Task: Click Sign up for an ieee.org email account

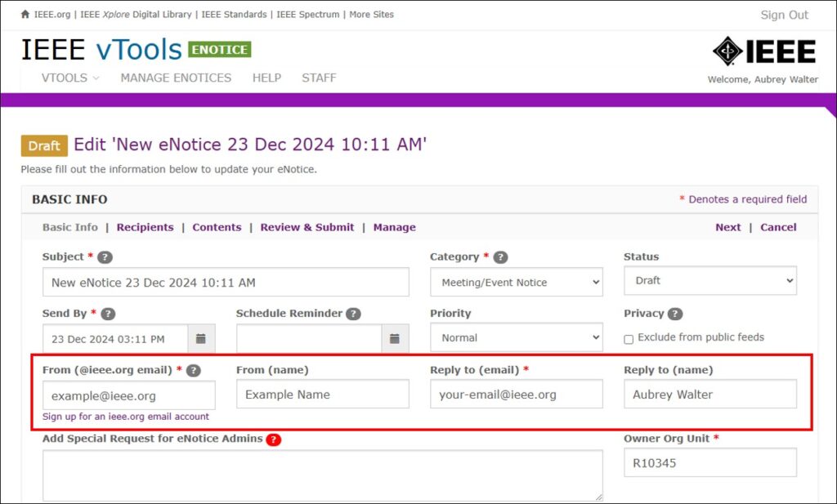Action: 126,417
